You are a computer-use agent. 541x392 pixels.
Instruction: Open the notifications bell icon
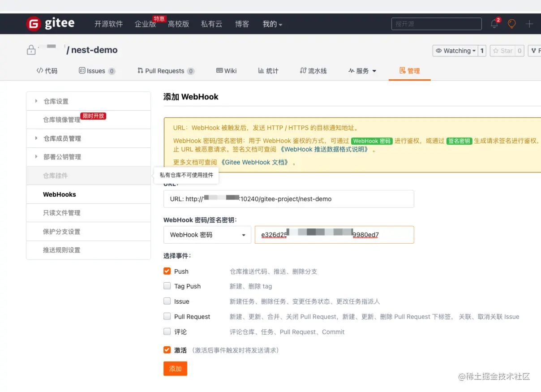494,24
